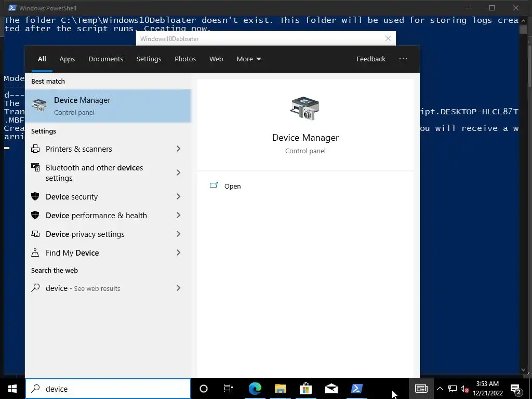Open the network status tray icon
Screen dimensions: 532x399
453,389
